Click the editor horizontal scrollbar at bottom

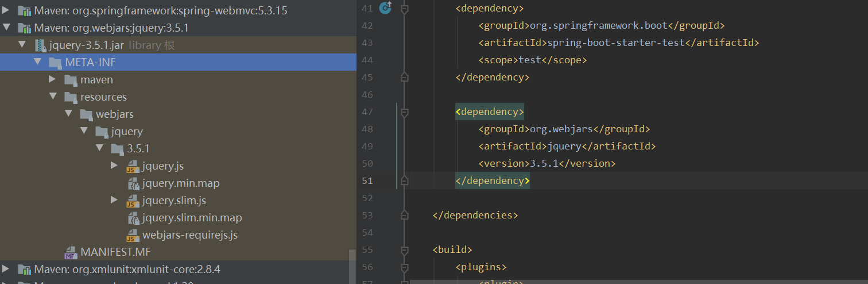point(638,282)
